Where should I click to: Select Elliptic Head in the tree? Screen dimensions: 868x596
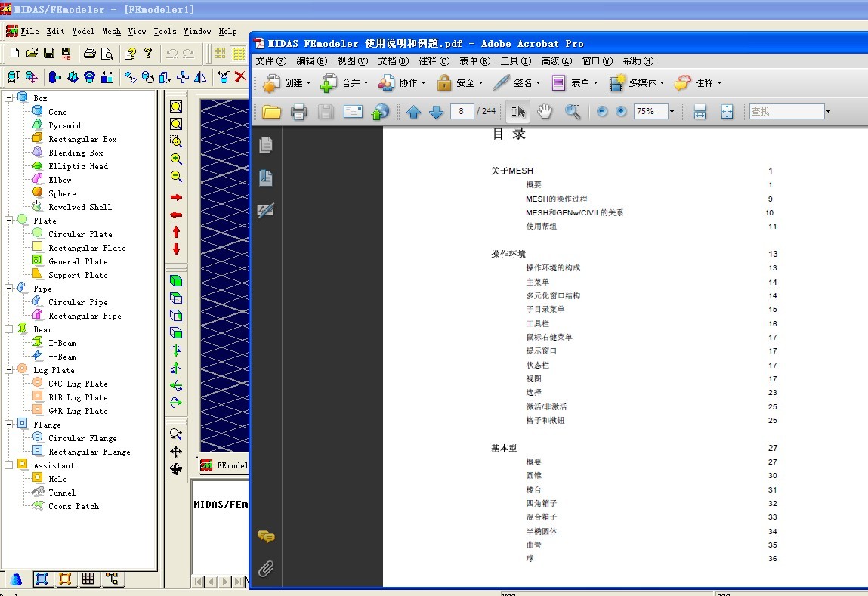(x=78, y=166)
